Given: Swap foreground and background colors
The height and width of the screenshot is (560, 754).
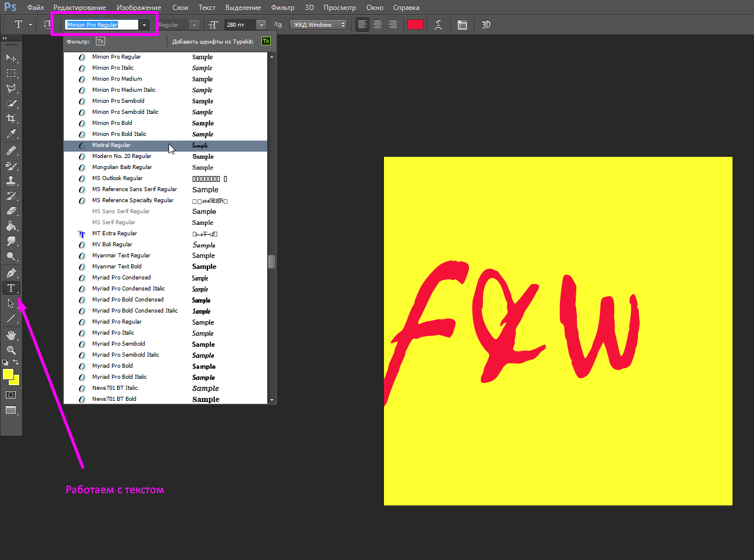Looking at the screenshot, I should coord(16,362).
